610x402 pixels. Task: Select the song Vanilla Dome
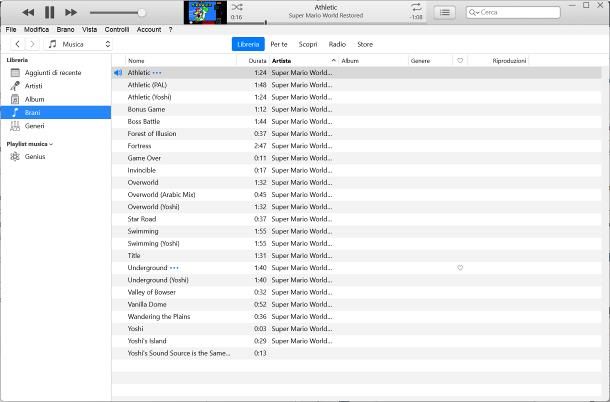coord(356,304)
